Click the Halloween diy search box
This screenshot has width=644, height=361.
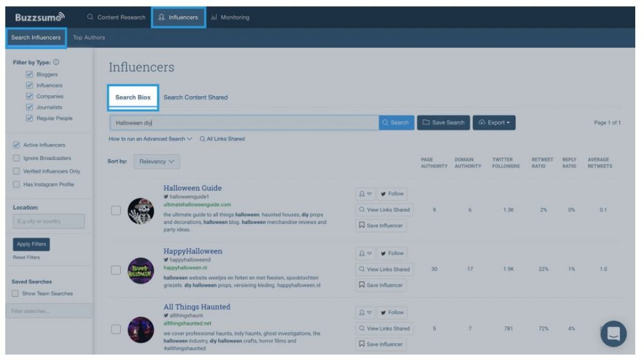(244, 123)
